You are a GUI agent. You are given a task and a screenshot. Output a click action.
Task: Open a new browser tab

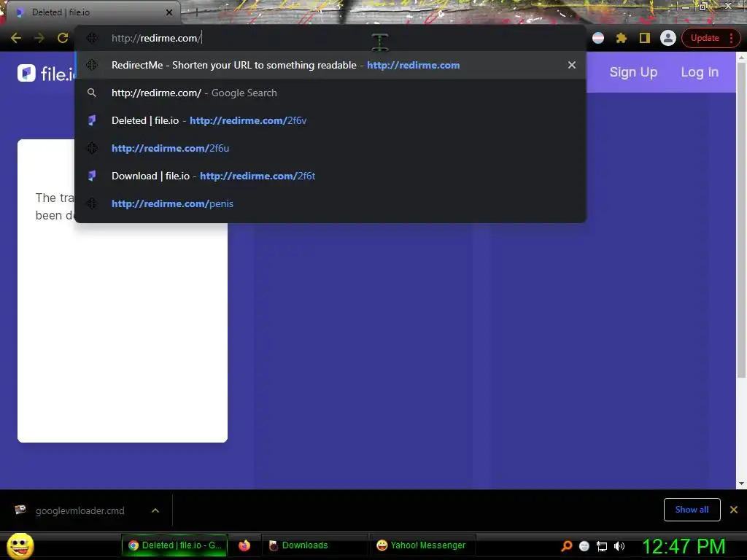197,12
